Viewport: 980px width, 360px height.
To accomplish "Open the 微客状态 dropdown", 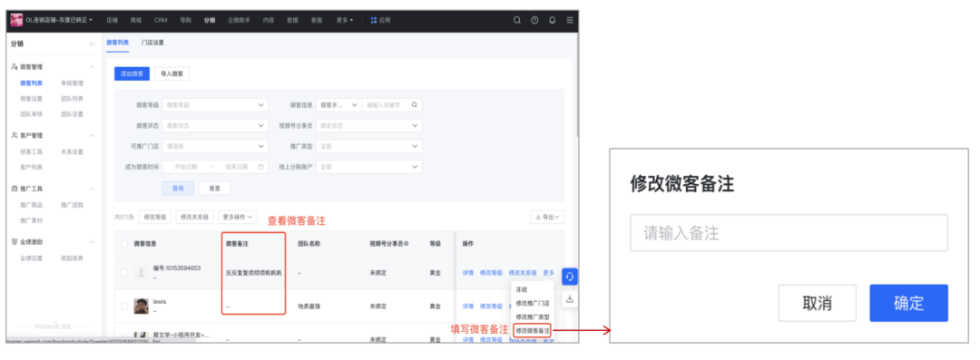I will (215, 126).
